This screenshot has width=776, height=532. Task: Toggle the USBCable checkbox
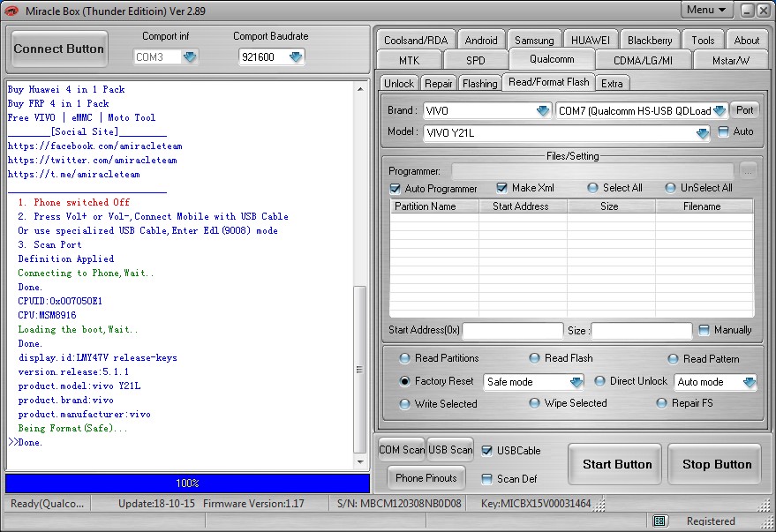[487, 451]
